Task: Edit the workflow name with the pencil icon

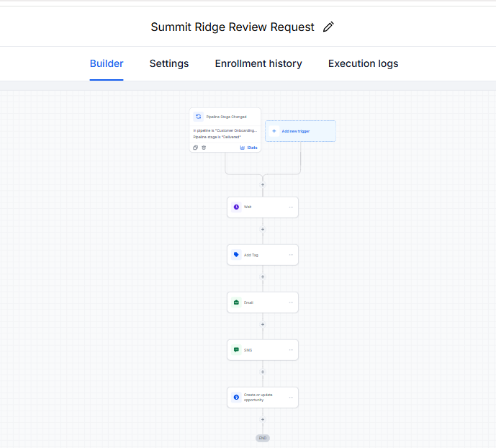Action: (x=328, y=27)
